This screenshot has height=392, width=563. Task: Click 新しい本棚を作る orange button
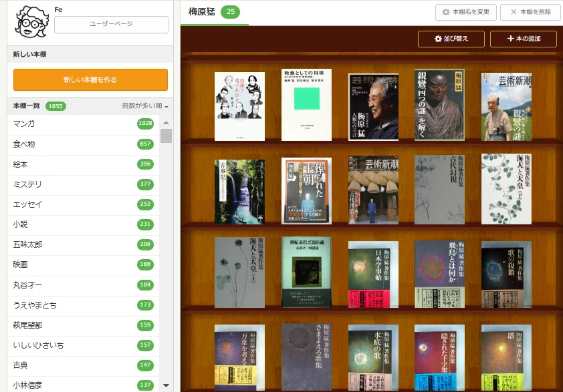pos(90,79)
